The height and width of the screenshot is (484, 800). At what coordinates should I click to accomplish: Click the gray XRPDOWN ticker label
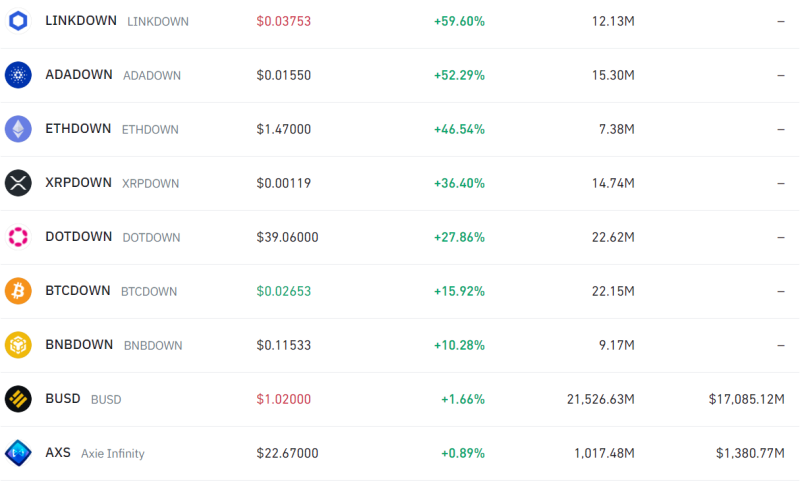(x=151, y=184)
